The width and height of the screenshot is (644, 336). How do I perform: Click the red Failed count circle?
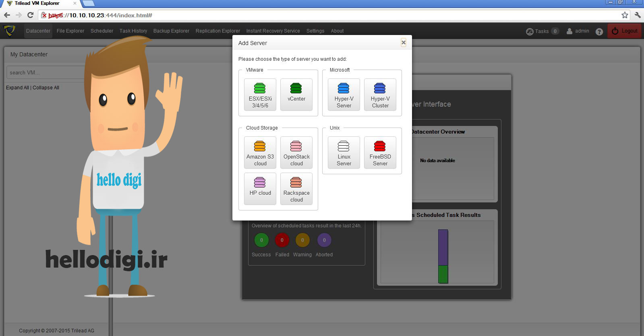282,240
